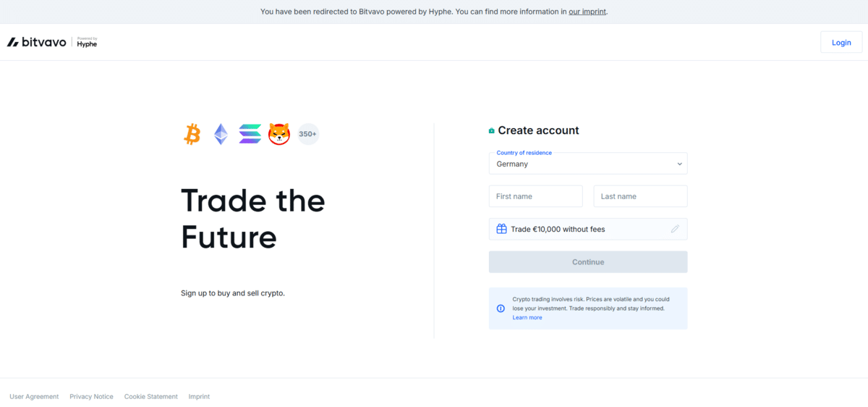Open the Country of residence dropdown
The image size is (868, 407).
coord(587,164)
